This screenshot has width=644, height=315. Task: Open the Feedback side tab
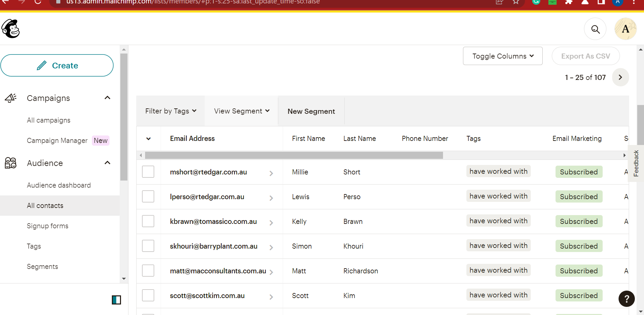pos(636,163)
